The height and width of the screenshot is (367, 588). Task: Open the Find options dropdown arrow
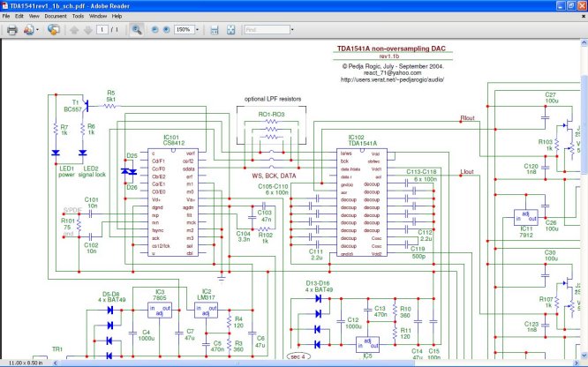tap(292, 30)
